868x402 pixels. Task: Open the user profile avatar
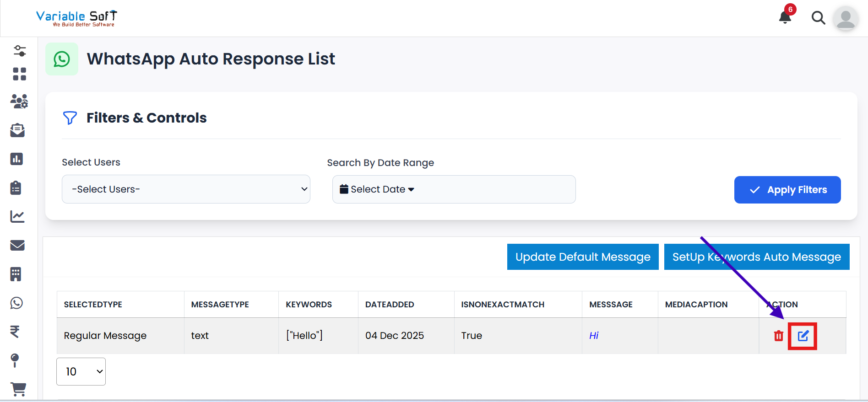tap(845, 18)
